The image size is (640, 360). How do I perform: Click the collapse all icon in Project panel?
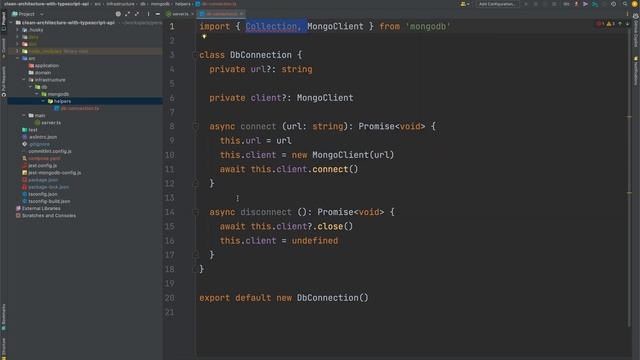tap(137, 14)
